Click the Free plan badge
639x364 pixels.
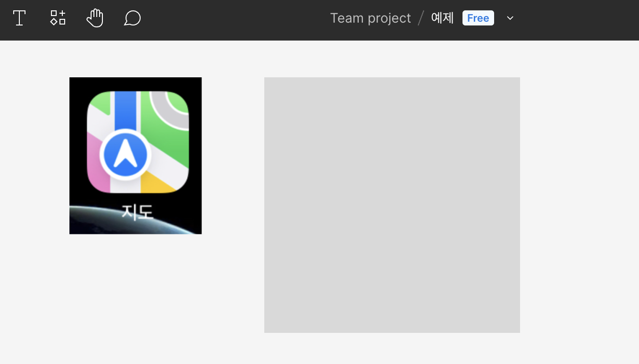[x=478, y=18]
